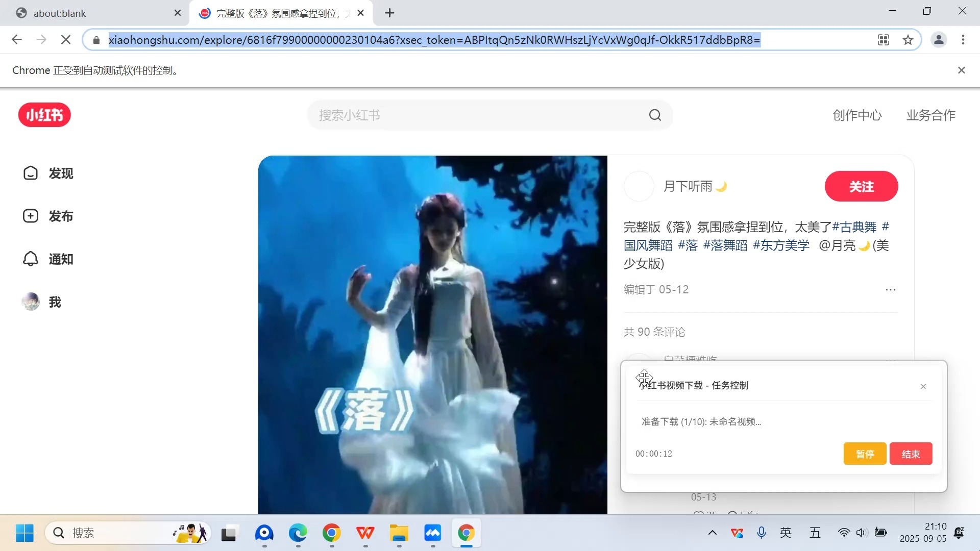Click the 业务合作 link
The width and height of the screenshot is (980, 551).
(930, 115)
